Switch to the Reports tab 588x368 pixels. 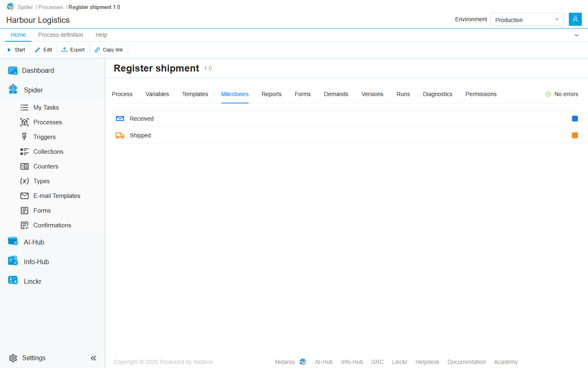272,94
